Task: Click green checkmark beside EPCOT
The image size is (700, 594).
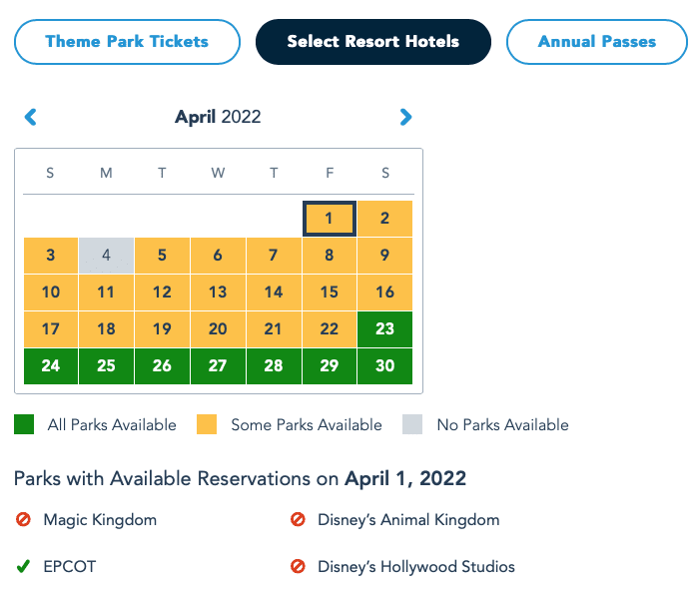Action: click(23, 567)
